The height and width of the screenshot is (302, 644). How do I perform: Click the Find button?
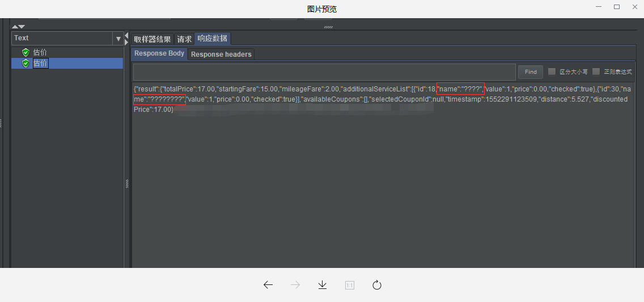click(531, 72)
